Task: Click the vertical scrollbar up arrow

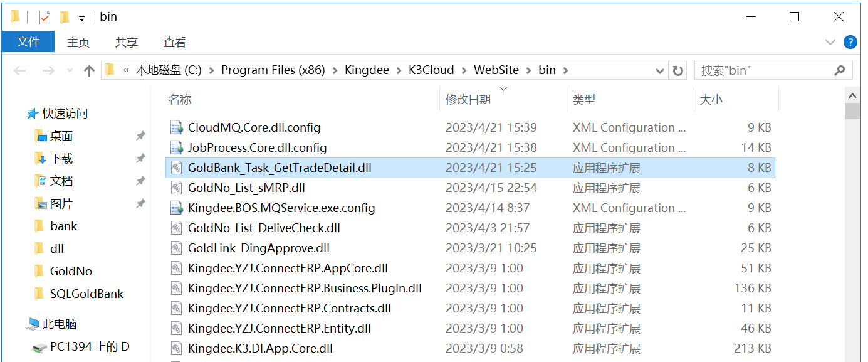Action: (x=852, y=96)
